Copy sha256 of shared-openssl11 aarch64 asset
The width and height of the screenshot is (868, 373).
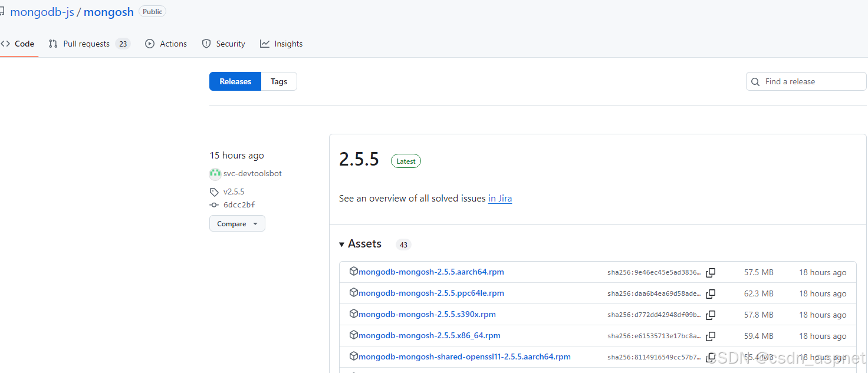711,357
